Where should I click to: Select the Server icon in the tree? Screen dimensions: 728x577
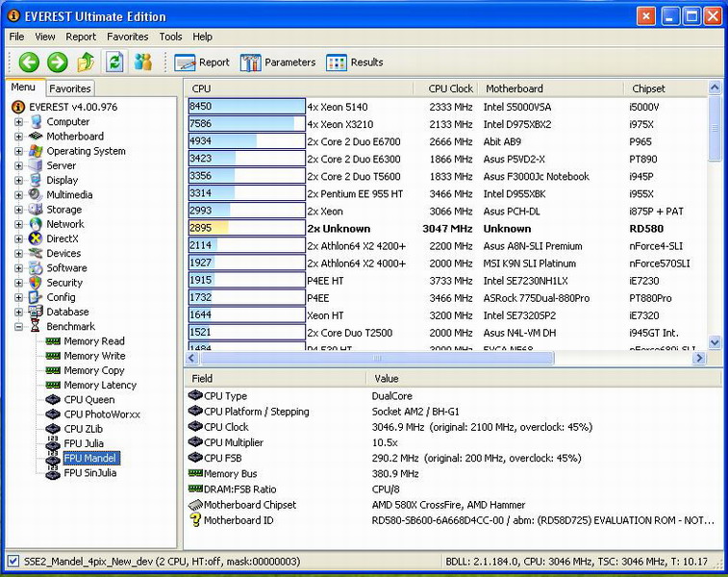36,165
